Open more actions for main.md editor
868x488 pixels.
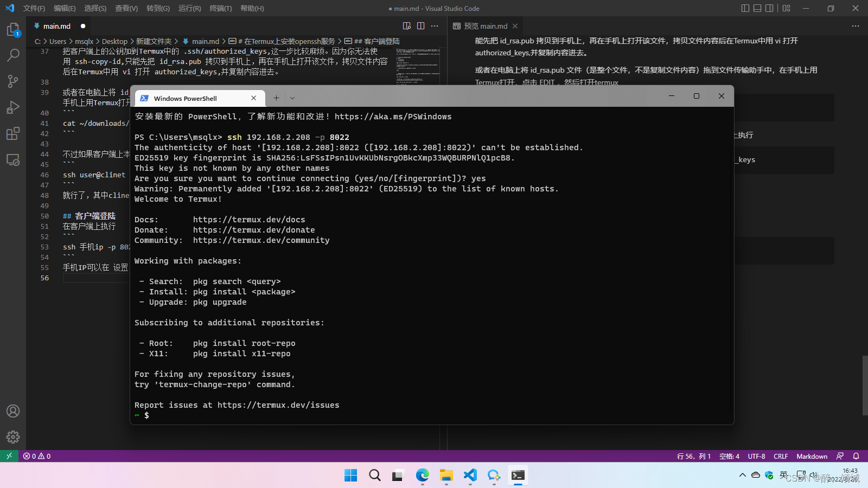435,26
